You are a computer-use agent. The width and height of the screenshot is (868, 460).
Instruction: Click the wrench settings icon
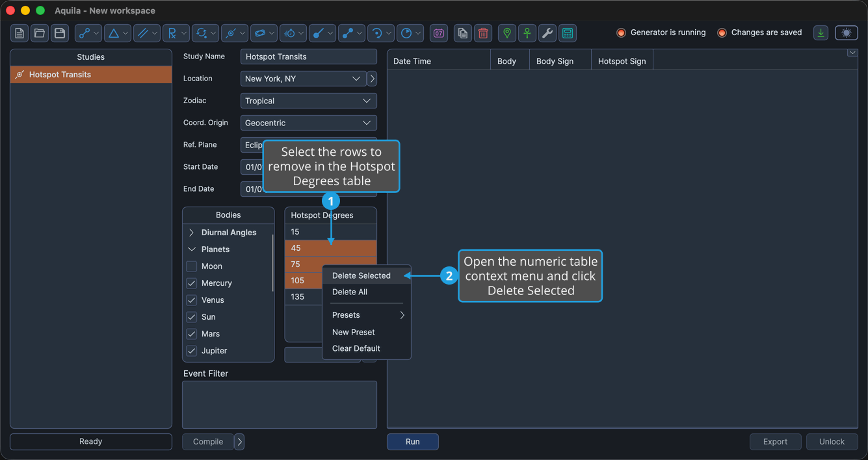pyautogui.click(x=547, y=33)
